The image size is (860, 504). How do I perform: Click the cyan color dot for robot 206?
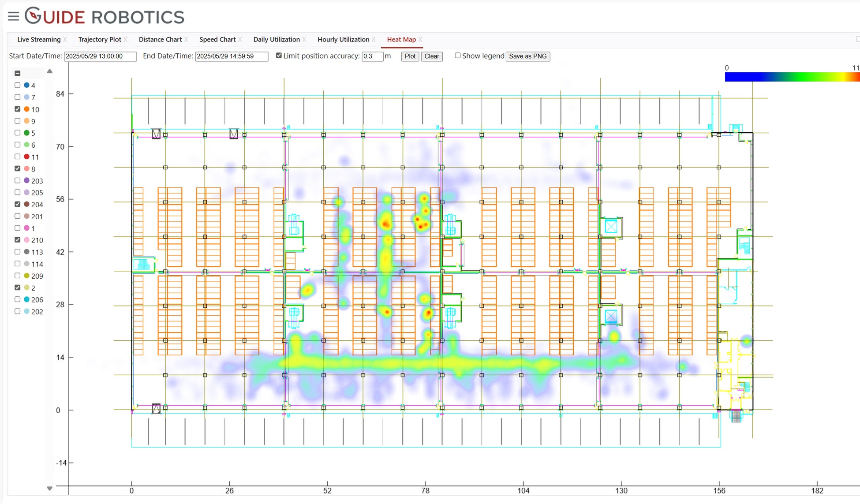pyautogui.click(x=26, y=299)
